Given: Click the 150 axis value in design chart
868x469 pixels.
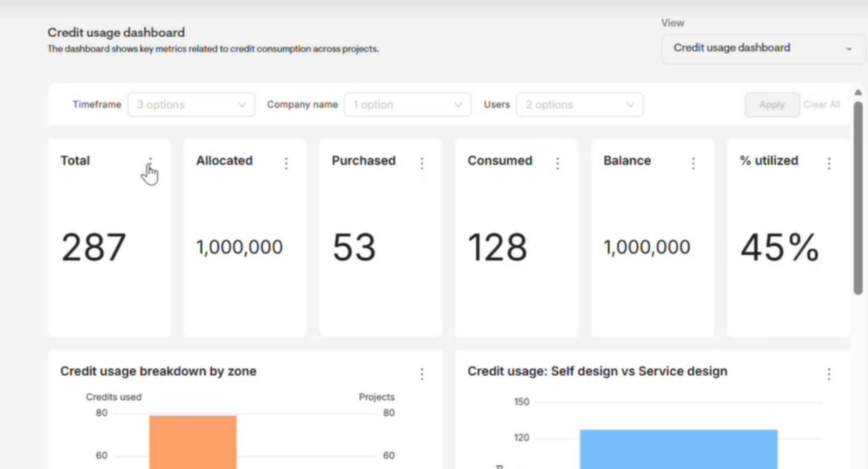Looking at the screenshot, I should tap(521, 402).
